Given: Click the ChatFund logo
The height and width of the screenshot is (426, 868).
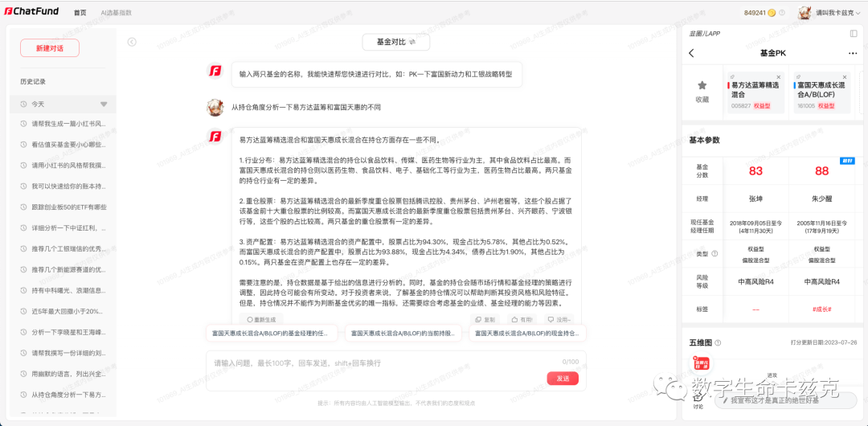Looking at the screenshot, I should point(32,12).
